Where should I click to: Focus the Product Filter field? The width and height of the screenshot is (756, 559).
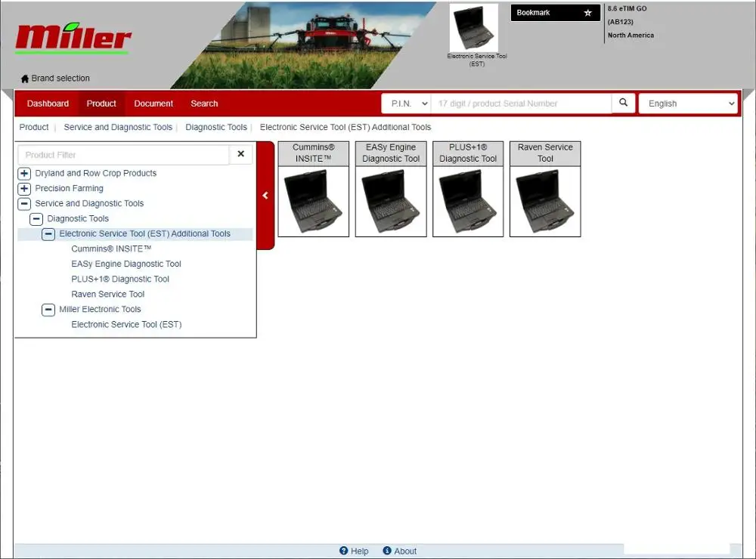tap(123, 155)
